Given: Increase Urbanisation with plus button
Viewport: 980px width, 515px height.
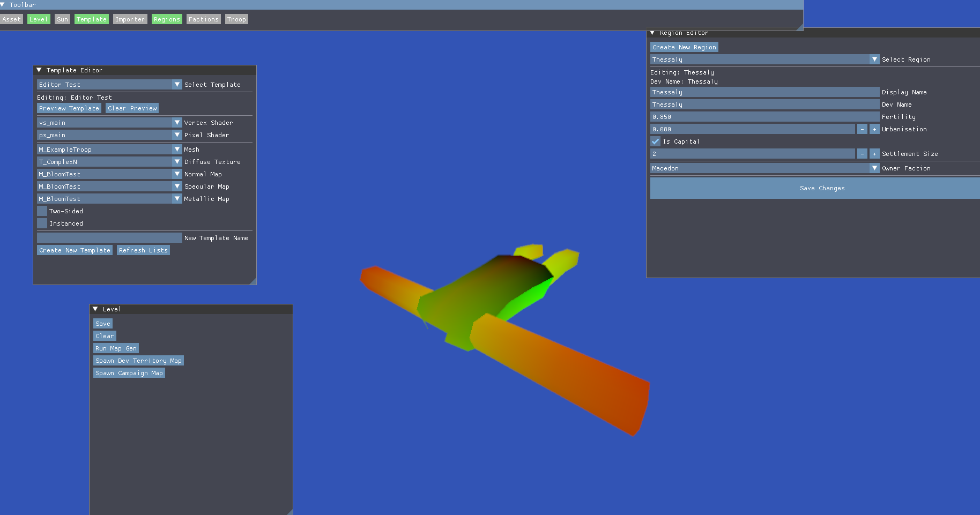Looking at the screenshot, I should [874, 129].
